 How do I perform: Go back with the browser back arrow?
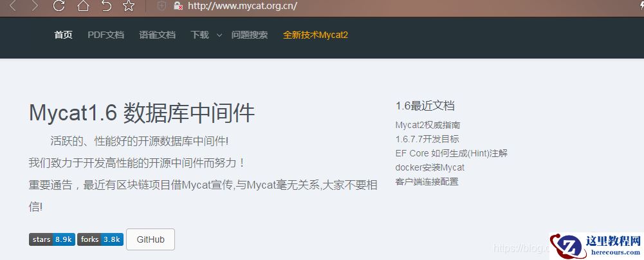click(x=13, y=6)
